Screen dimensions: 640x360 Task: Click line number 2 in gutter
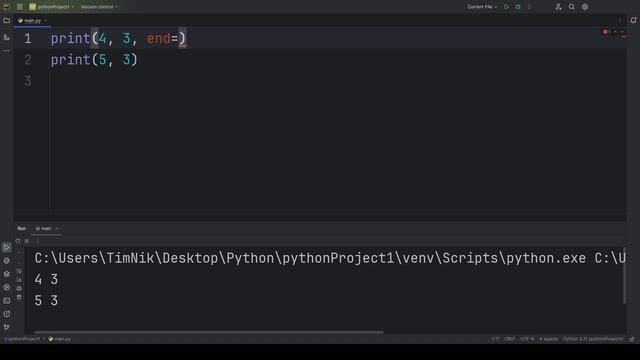[27, 60]
